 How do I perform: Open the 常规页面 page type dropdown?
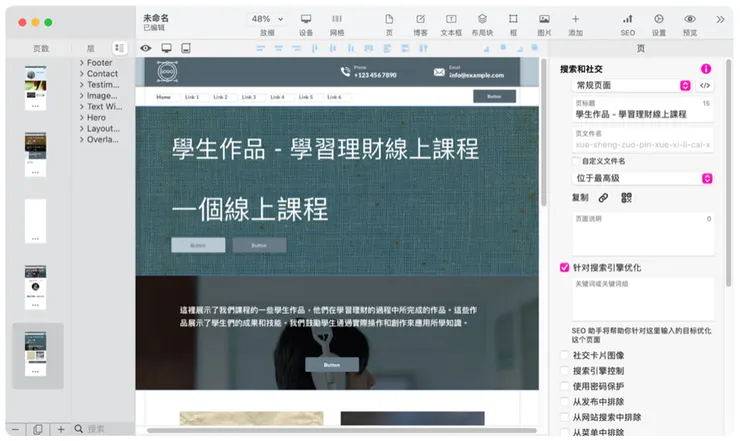pyautogui.click(x=631, y=85)
